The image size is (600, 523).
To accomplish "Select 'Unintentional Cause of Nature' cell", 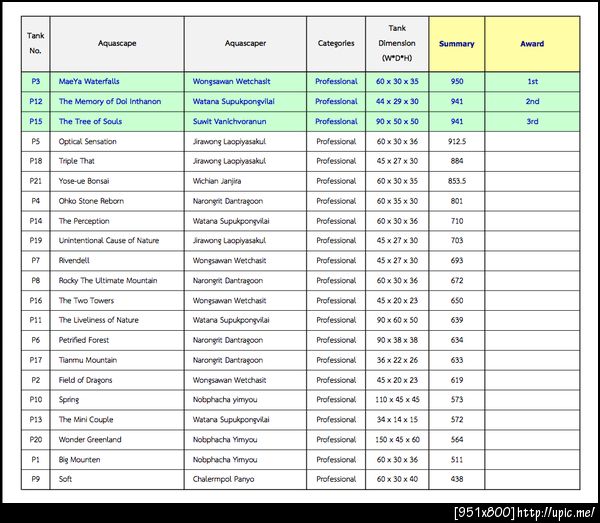I will 117,241.
